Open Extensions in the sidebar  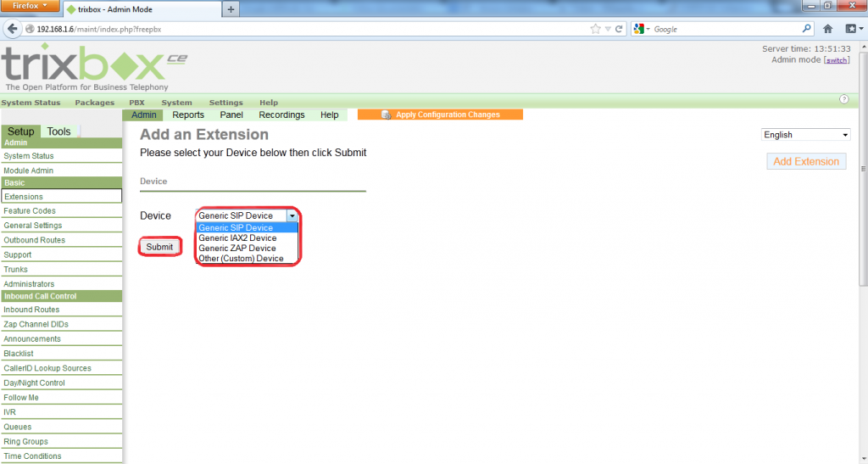pos(61,197)
